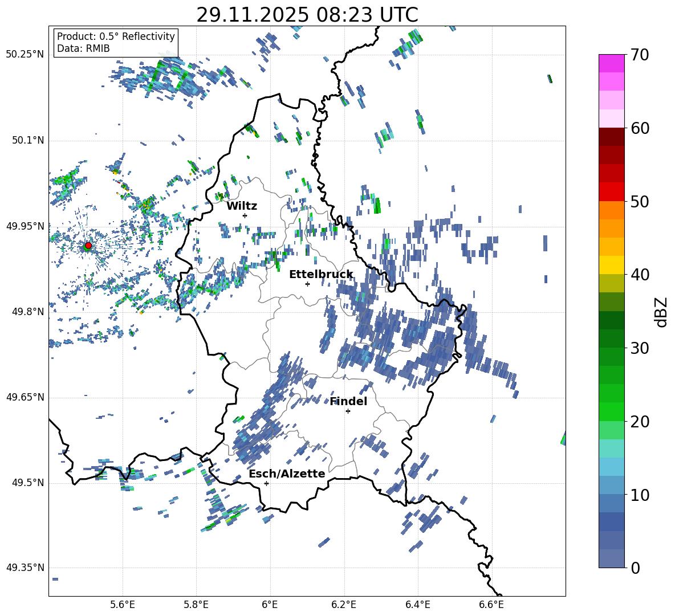Click the red radar station dot
This screenshot has height=616, width=675.
tap(88, 246)
